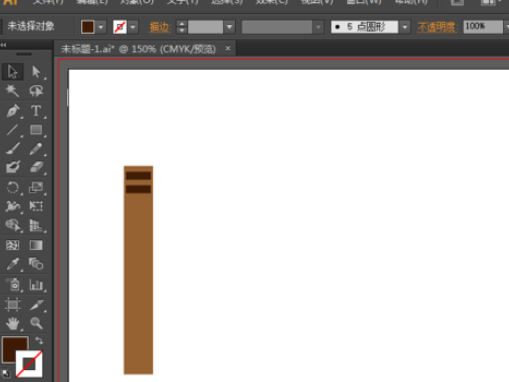Switch to the Hand tool
The height and width of the screenshot is (382, 509).
pos(13,323)
